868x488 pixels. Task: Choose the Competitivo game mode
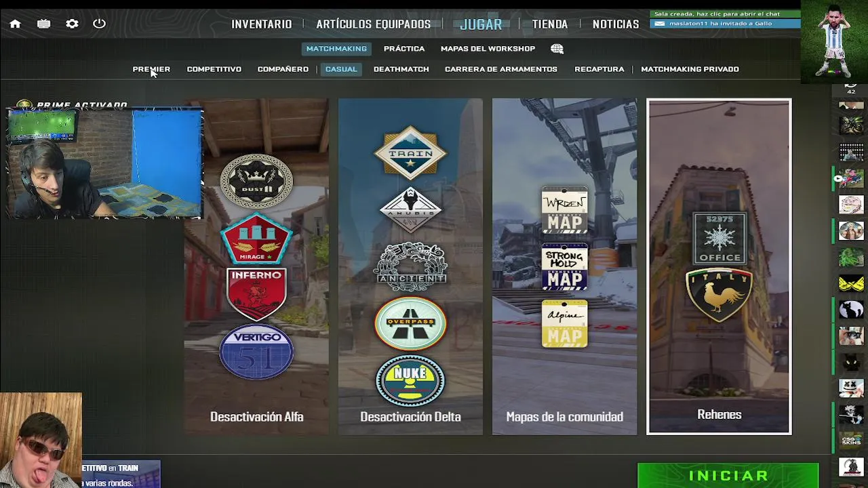214,69
